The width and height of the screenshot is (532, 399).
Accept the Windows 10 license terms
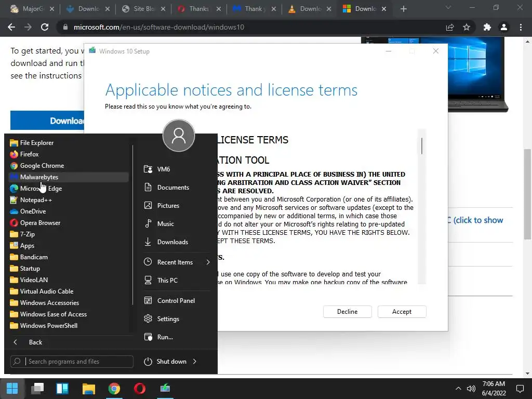click(402, 312)
